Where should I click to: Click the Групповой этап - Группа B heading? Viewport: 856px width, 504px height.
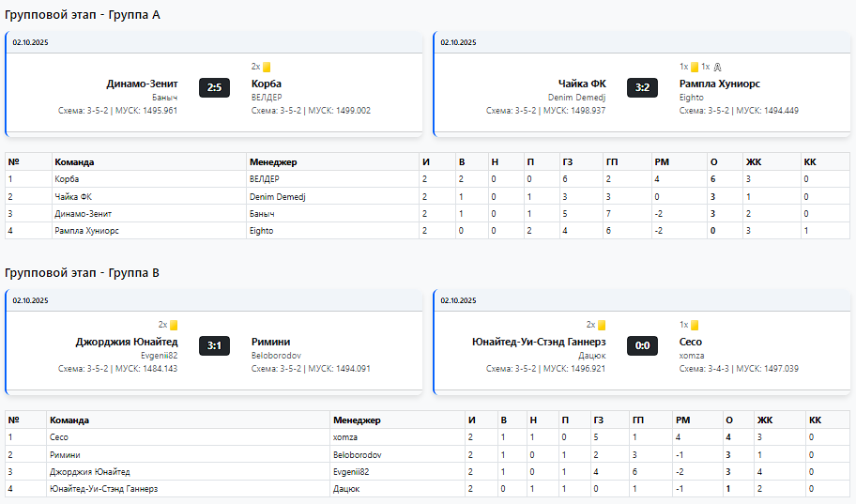tap(83, 273)
